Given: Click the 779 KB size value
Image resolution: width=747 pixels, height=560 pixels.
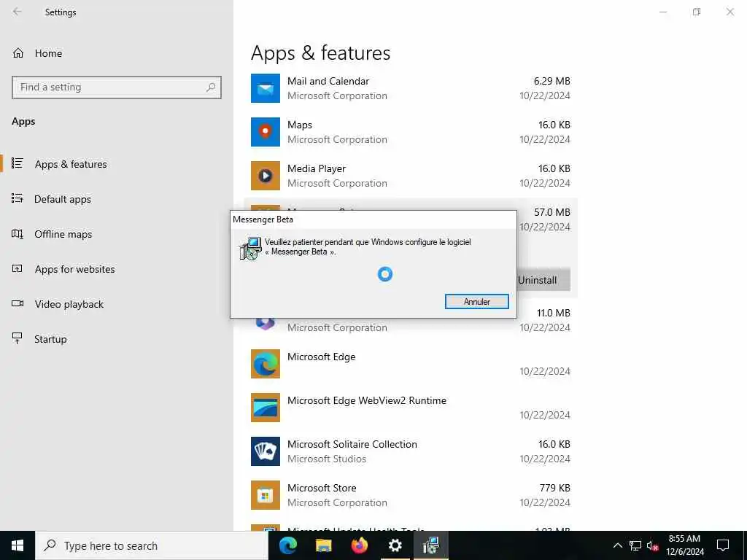Looking at the screenshot, I should [554, 488].
